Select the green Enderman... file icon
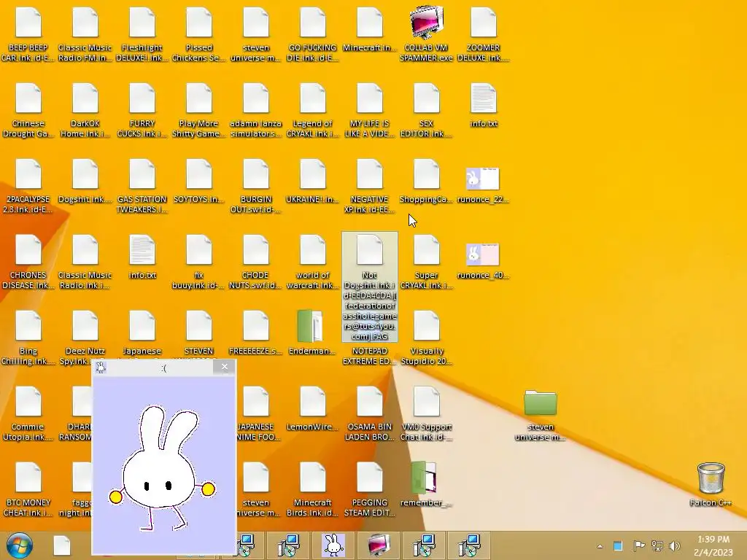 point(311,332)
